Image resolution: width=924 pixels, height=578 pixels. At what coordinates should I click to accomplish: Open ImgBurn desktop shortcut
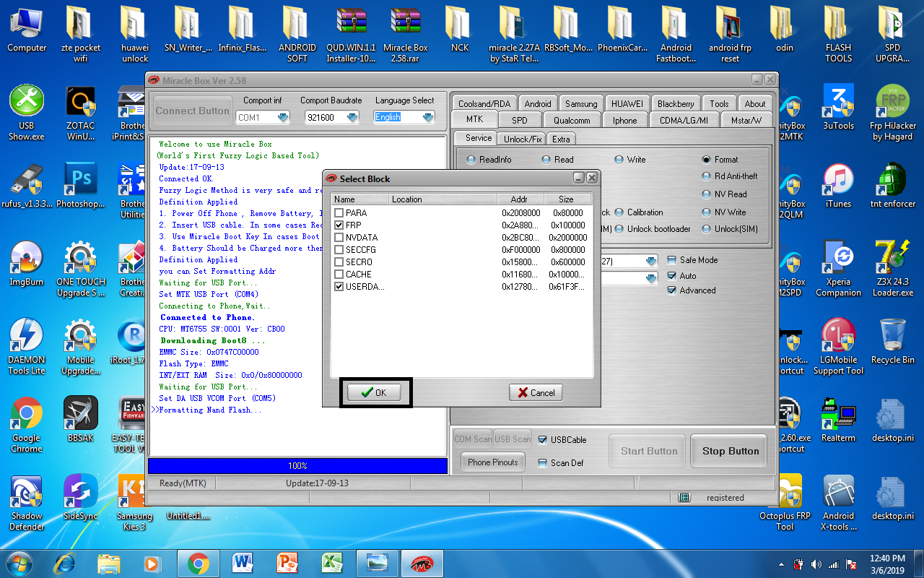27,264
